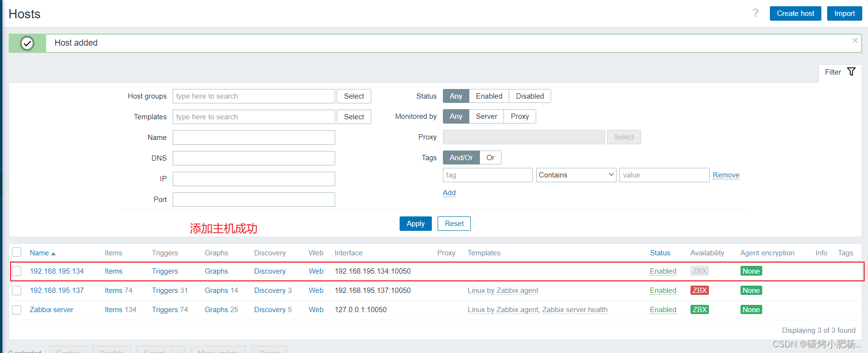Open Triggers for 192.168.195.134
The height and width of the screenshot is (353, 868).
coord(165,271)
